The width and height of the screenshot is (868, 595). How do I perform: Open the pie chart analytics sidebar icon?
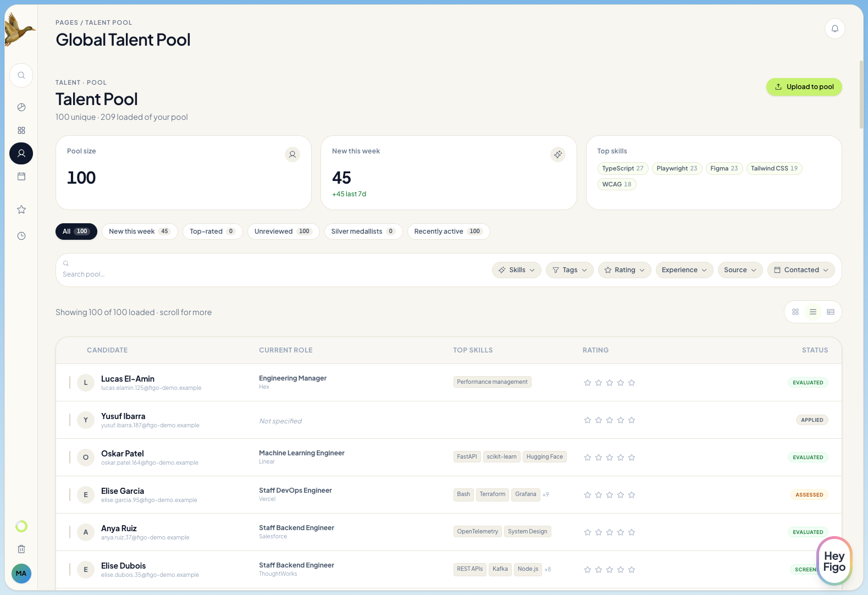tap(21, 107)
